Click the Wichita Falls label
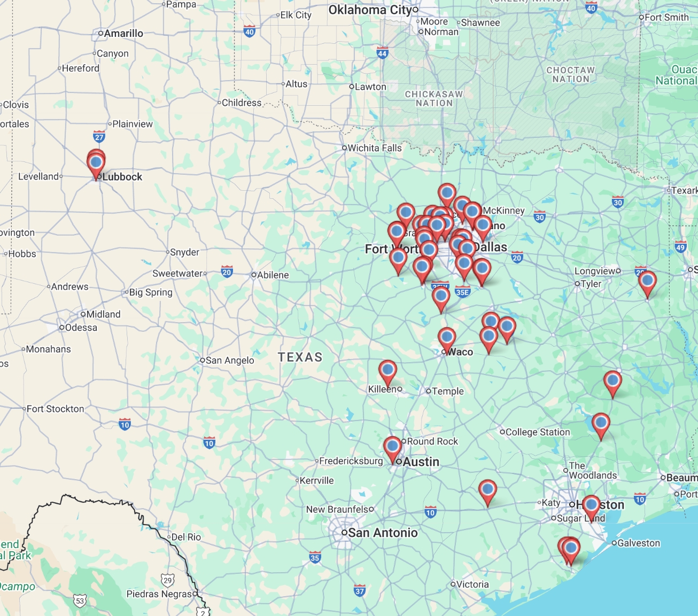 click(x=375, y=148)
